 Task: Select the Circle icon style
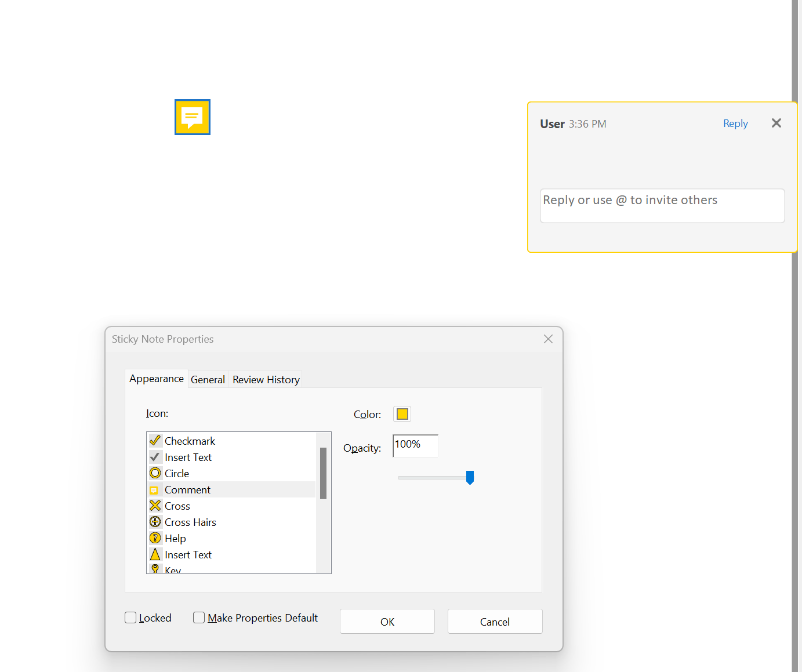[176, 473]
